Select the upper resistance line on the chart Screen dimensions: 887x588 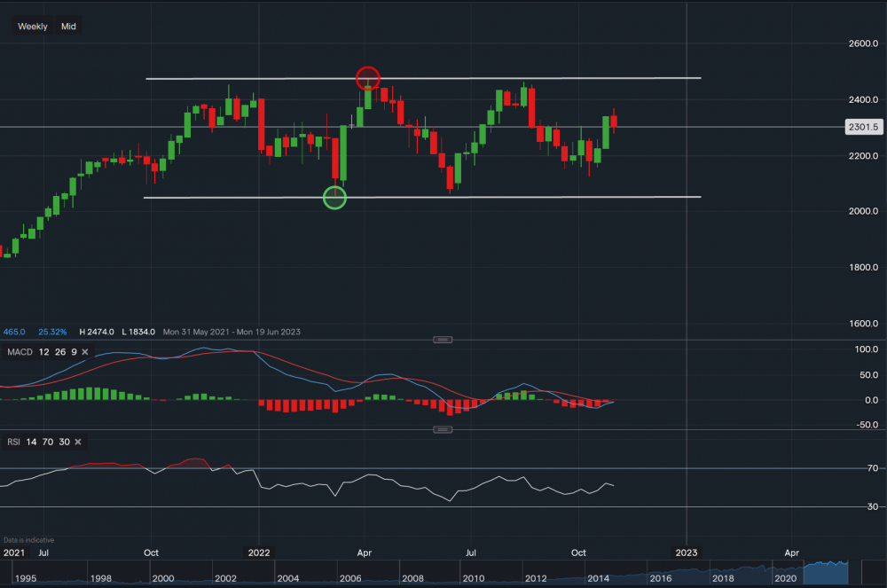(x=532, y=77)
